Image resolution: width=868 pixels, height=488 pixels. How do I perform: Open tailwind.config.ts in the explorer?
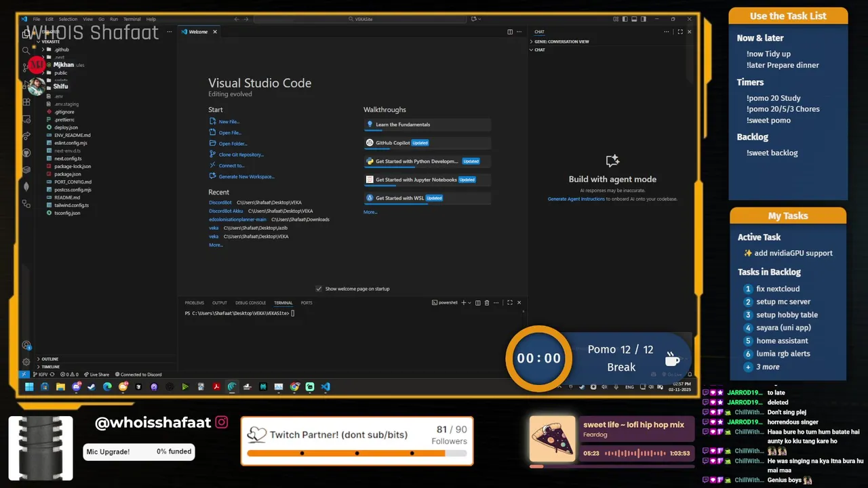71,205
